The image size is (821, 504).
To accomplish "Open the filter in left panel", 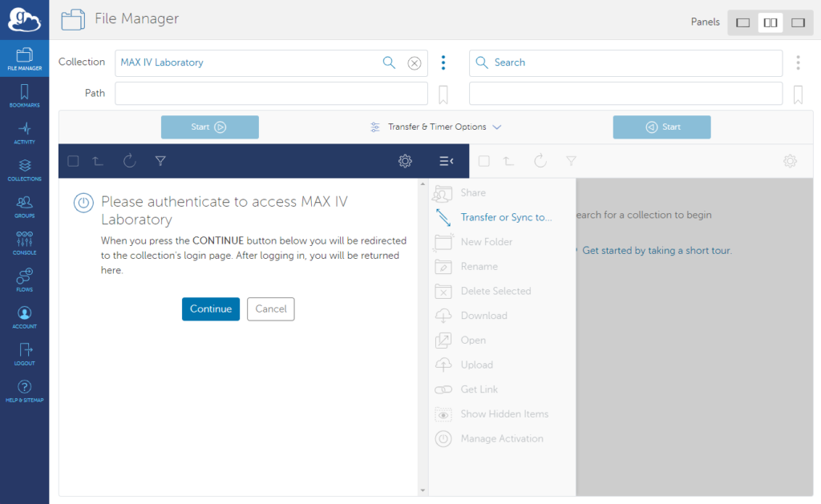I will [160, 161].
